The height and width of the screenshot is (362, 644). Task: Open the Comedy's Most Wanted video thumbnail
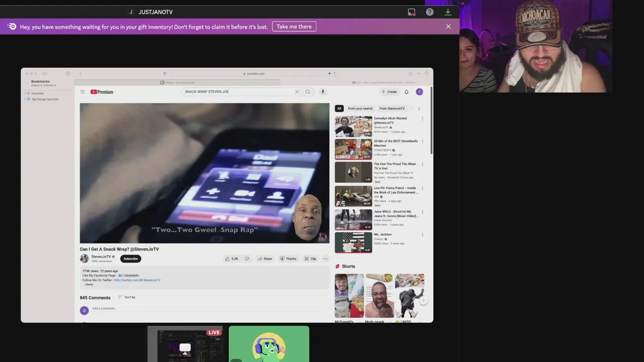(354, 127)
